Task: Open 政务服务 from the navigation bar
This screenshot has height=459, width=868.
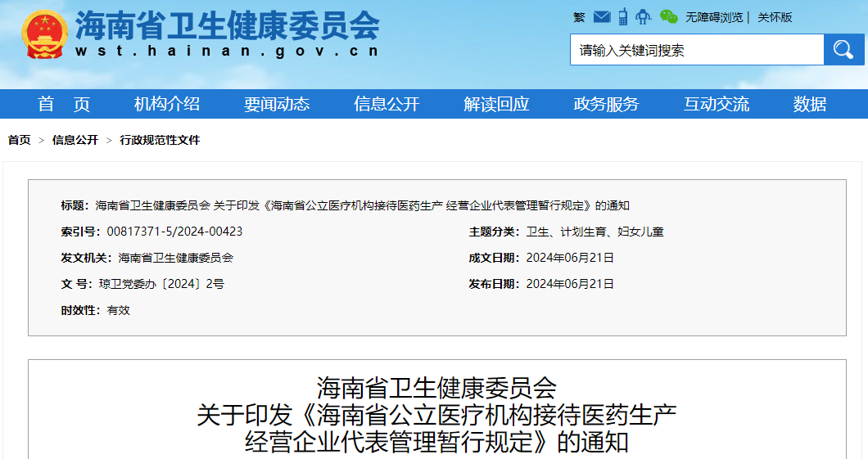Action: tap(606, 104)
